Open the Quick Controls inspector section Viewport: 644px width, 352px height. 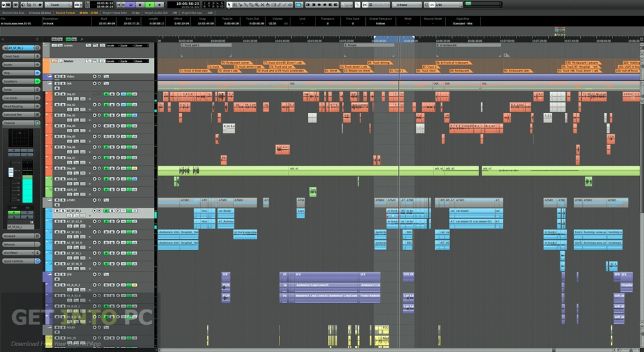pyautogui.click(x=21, y=261)
